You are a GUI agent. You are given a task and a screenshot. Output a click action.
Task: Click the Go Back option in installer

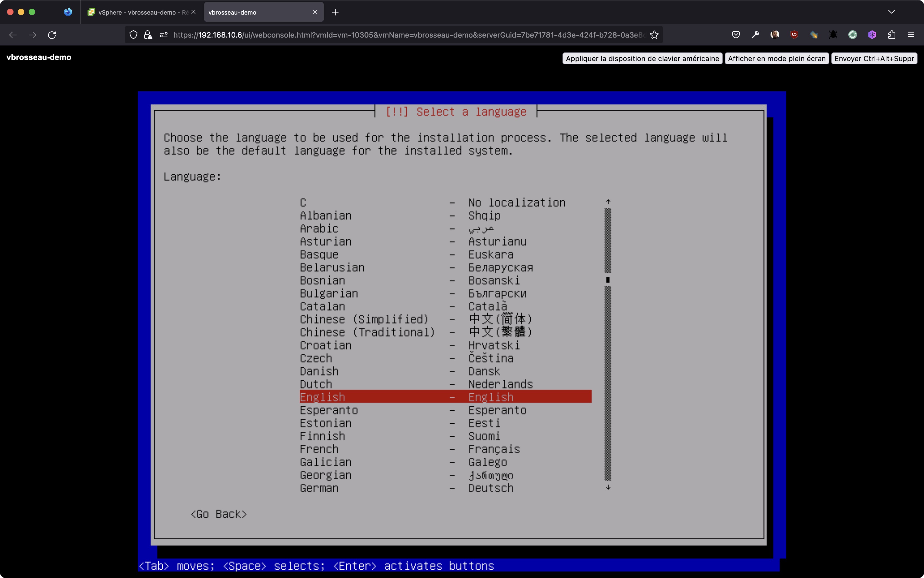click(219, 514)
